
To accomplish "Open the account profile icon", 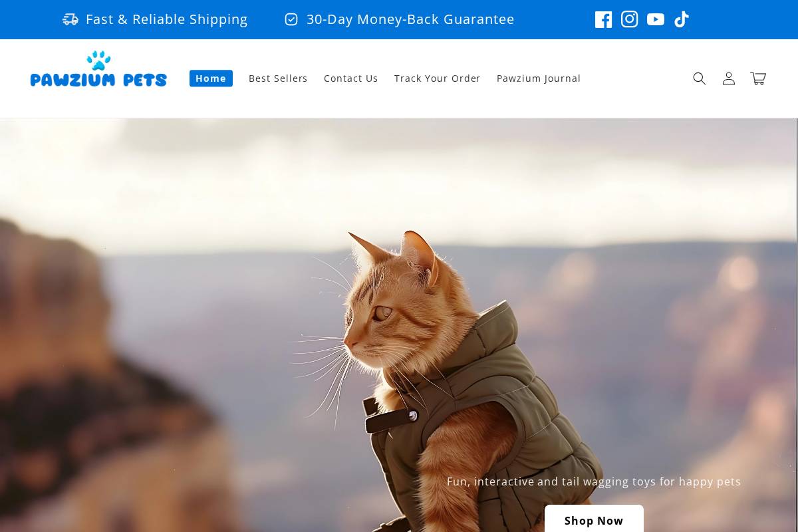I will point(729,78).
